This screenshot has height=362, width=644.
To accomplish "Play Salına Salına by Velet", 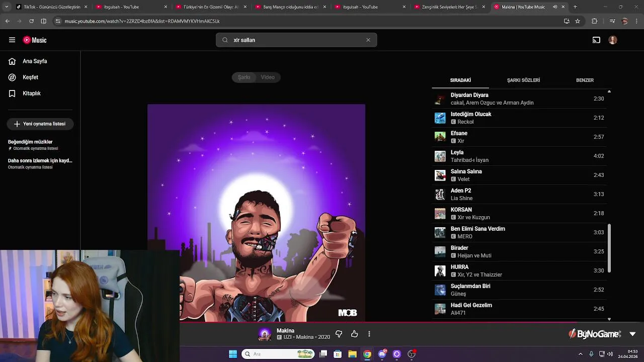I will (519, 175).
